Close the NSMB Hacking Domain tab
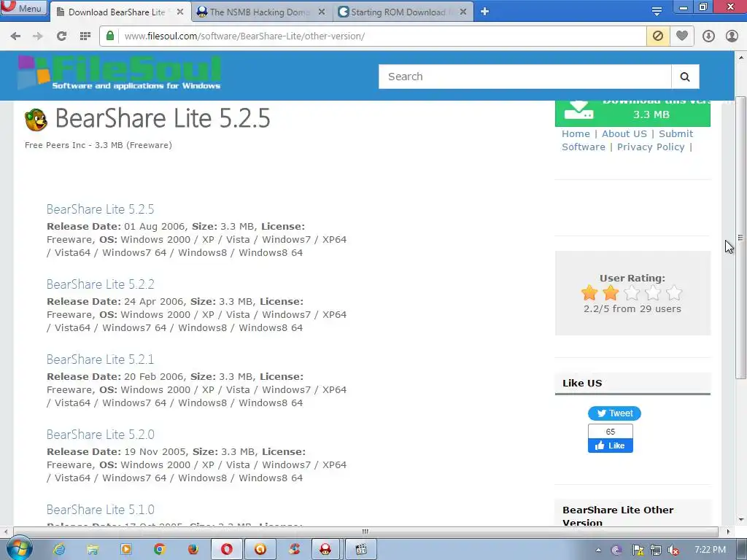Screen dimensions: 747x560 coord(322,12)
